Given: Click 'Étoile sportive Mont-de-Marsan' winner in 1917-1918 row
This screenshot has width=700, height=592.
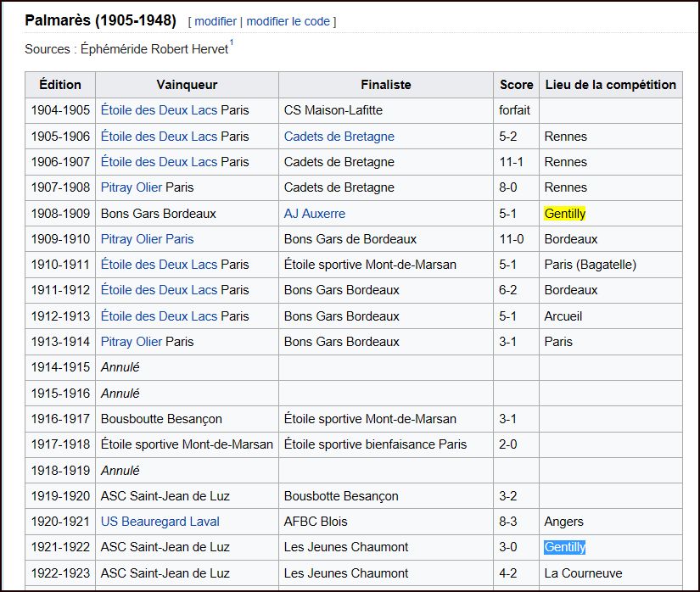Looking at the screenshot, I should (x=187, y=444).
